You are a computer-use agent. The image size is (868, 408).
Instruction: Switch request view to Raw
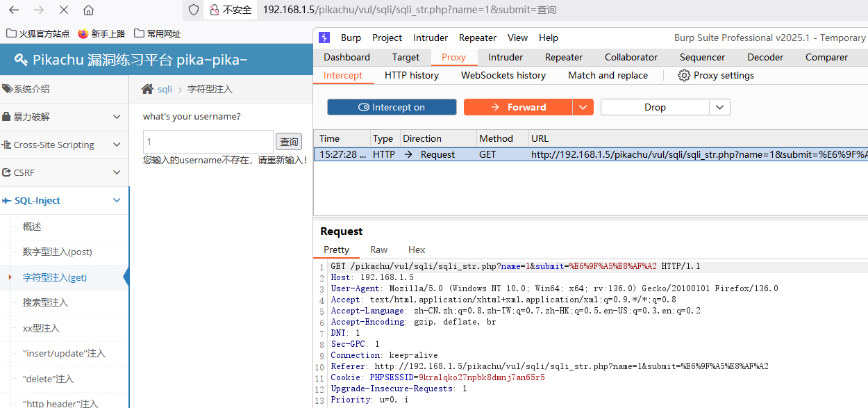378,250
